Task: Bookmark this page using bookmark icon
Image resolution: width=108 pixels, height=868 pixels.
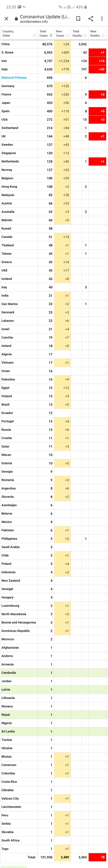Action: [78, 19]
